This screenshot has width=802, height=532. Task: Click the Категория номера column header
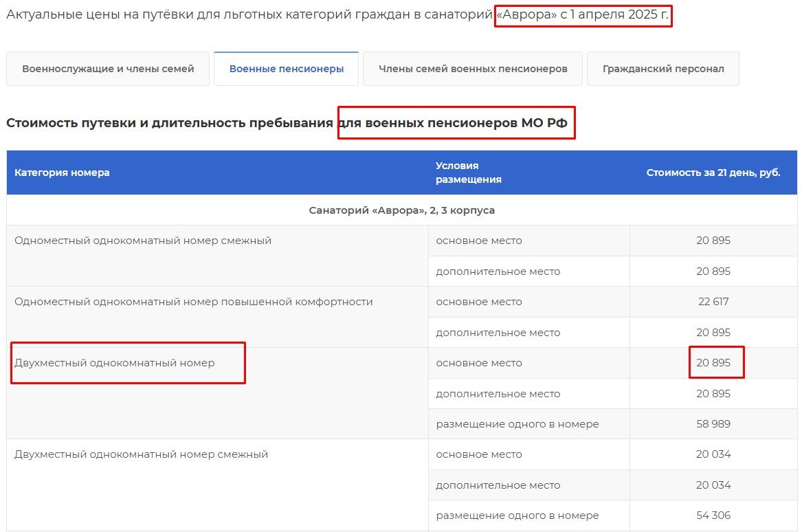click(x=62, y=173)
